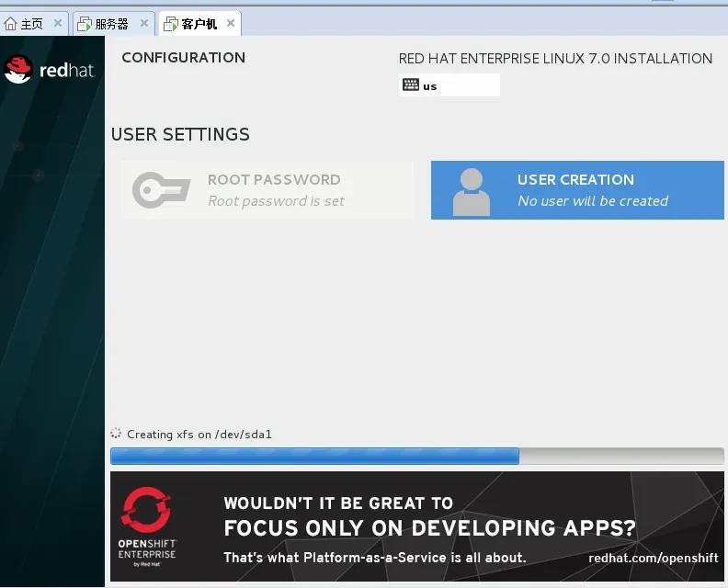728x588 pixels.
Task: Click the keyboard icon next to us
Action: pyautogui.click(x=411, y=85)
